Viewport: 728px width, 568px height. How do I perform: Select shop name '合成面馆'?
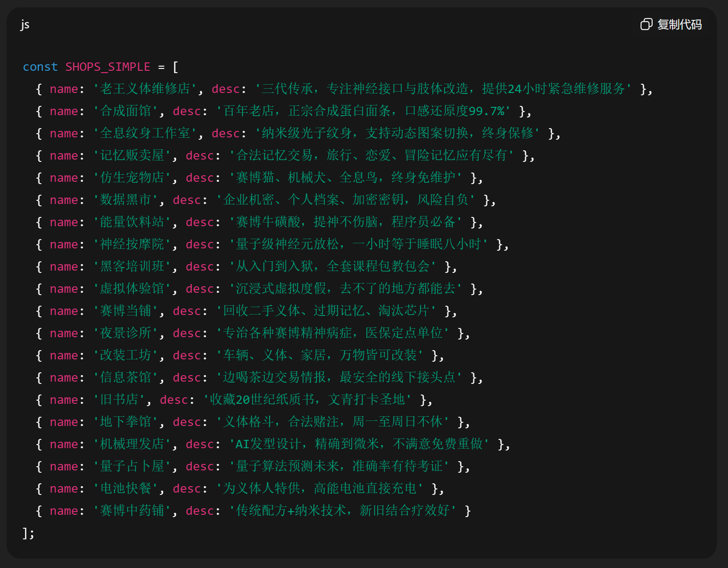click(126, 111)
